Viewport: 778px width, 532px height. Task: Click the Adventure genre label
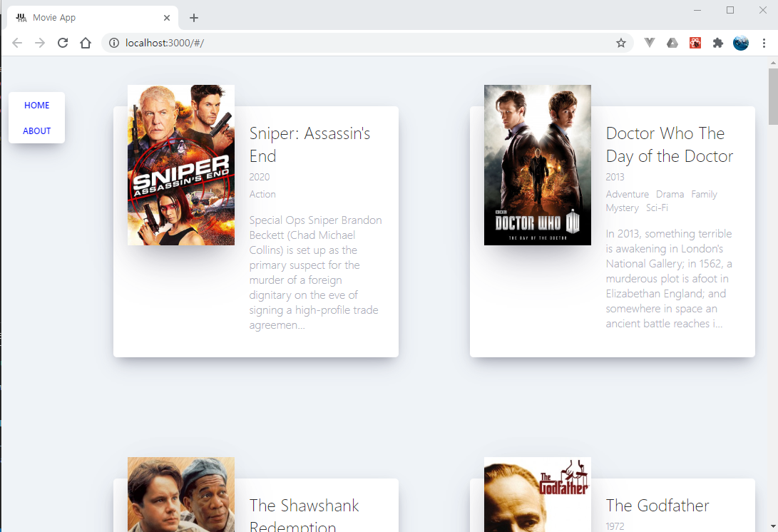click(627, 194)
